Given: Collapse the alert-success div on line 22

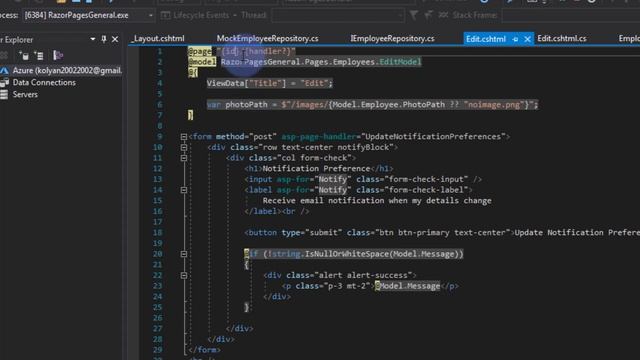Looking at the screenshot, I should 184,276.
